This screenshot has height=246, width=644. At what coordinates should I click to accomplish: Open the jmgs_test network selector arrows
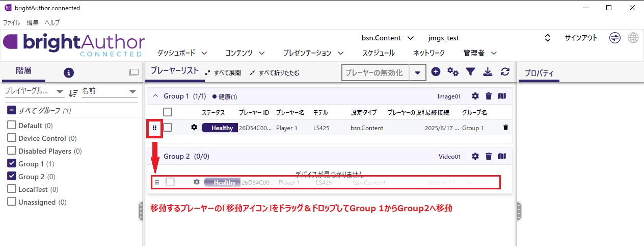coord(548,38)
